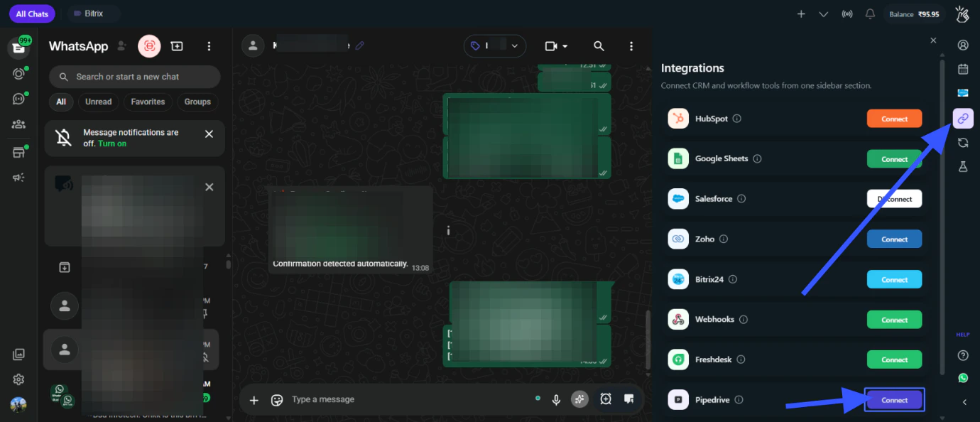The height and width of the screenshot is (422, 980).
Task: Open the notifications bell
Action: pos(870,13)
